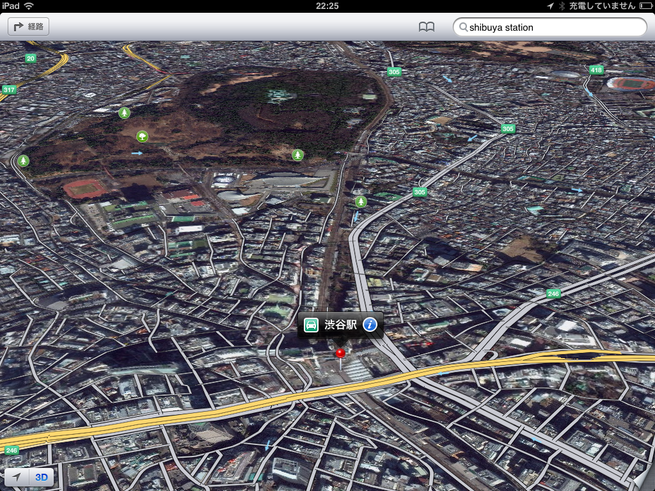
Task: Tap the Wi-Fi icon in status bar
Action: tap(29, 6)
